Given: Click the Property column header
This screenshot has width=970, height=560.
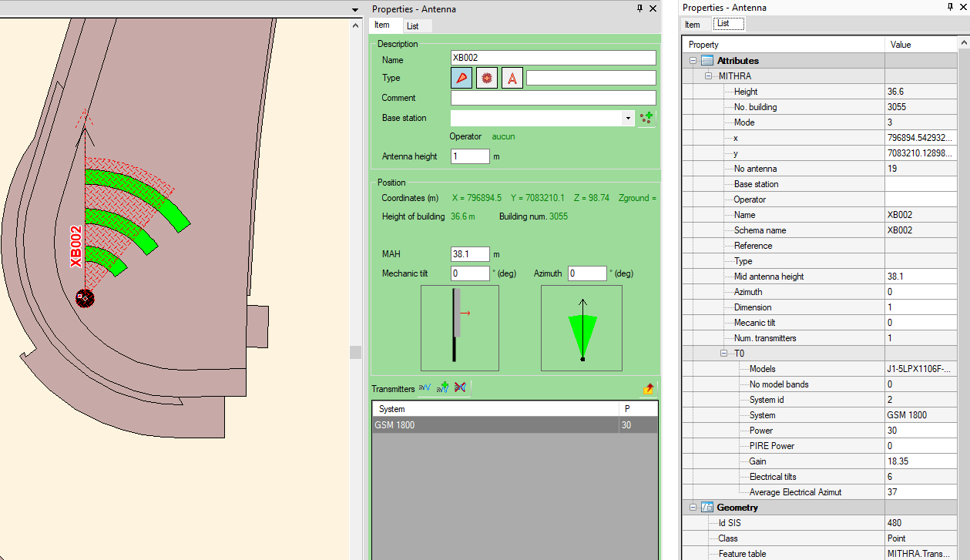Looking at the screenshot, I should pyautogui.click(x=784, y=45).
